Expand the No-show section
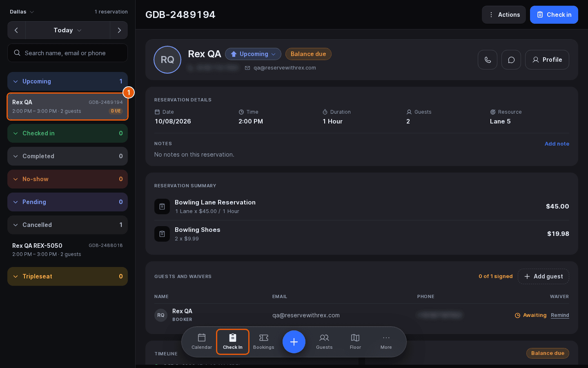Viewport: 588px width, 368px height. [68, 179]
